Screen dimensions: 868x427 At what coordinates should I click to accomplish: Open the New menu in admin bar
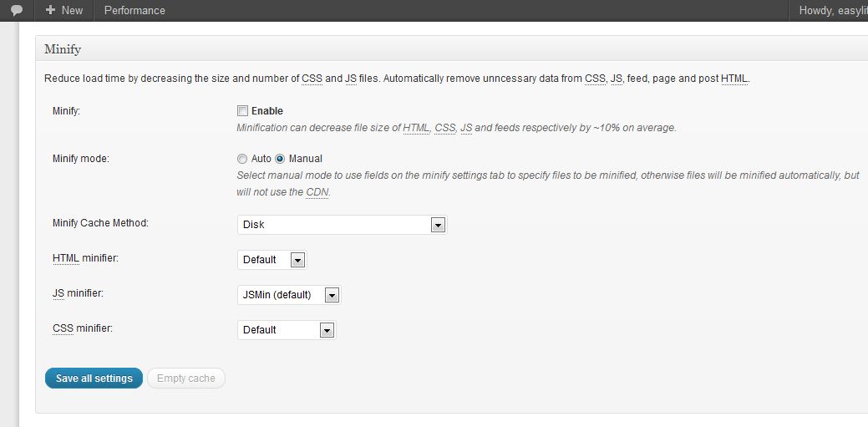click(64, 11)
